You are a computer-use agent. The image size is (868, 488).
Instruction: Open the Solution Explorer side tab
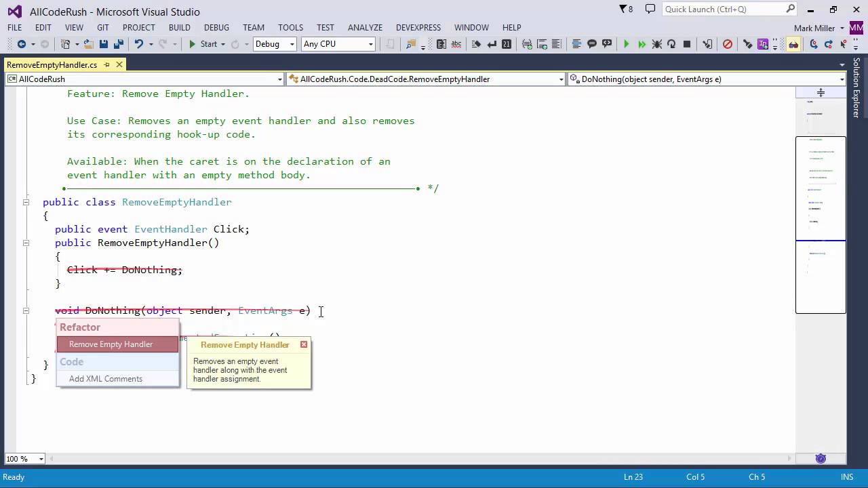856,88
